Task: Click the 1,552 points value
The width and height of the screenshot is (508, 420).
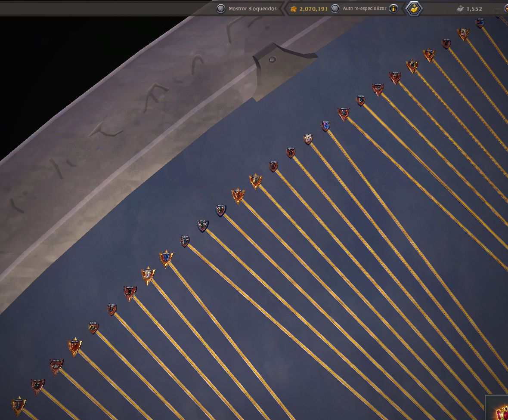Action: coord(474,9)
